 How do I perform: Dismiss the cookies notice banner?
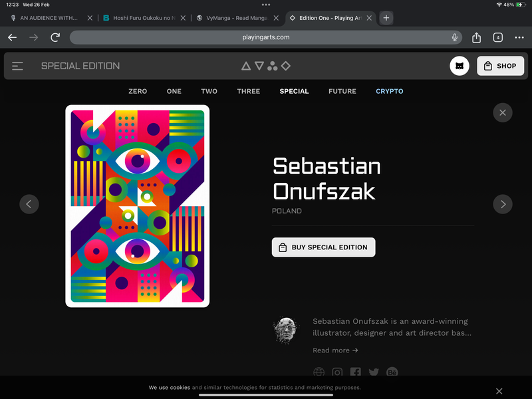pos(499,391)
